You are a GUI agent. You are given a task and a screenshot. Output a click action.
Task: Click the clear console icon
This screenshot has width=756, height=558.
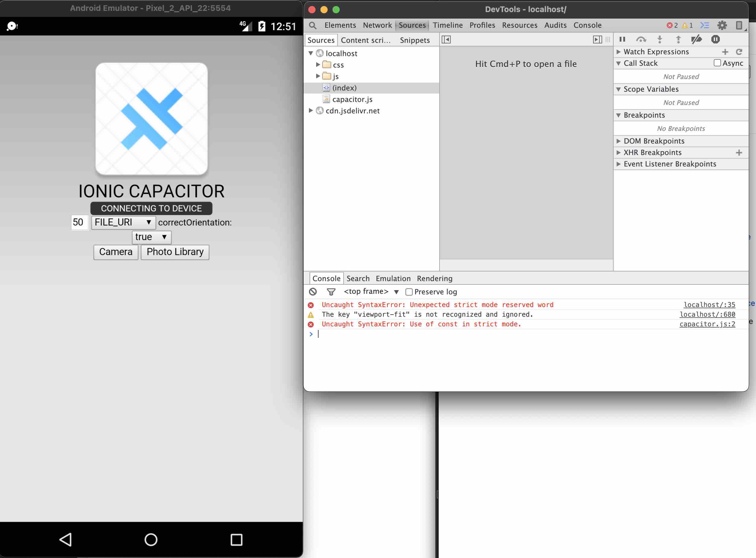point(313,291)
